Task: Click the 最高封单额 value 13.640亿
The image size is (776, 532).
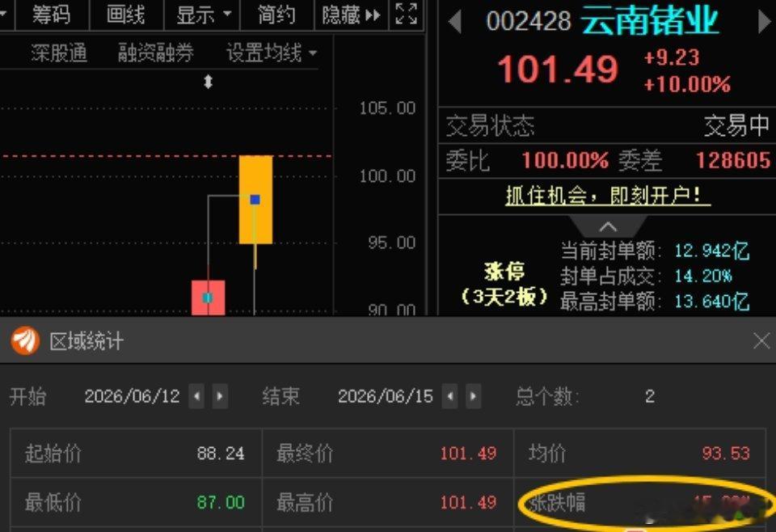Action: (x=712, y=301)
